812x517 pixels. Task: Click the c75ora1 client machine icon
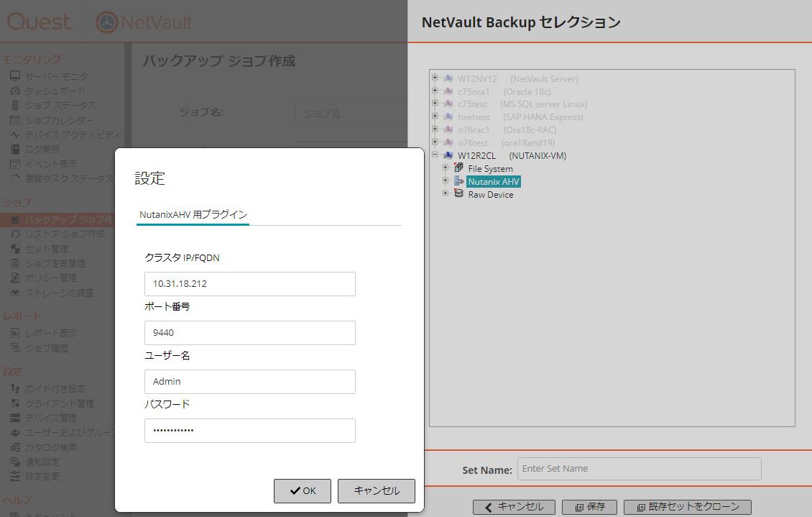click(448, 91)
